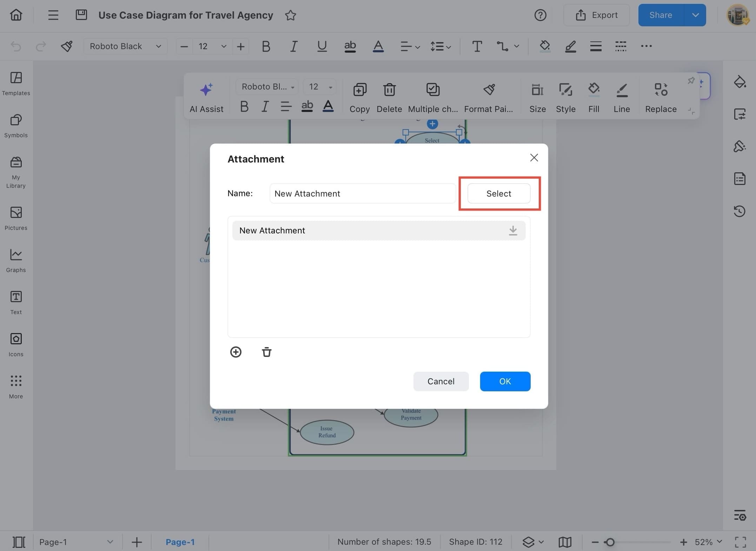Click the add attachment plus icon
756x551 pixels.
click(x=236, y=352)
